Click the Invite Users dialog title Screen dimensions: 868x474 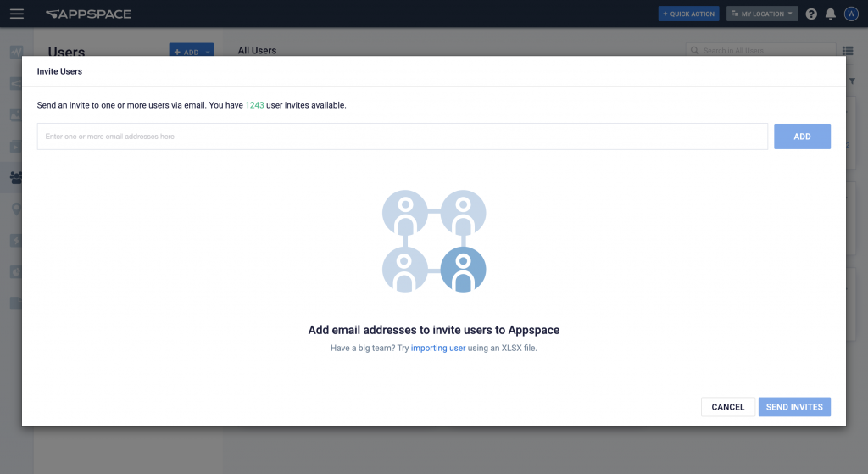[60, 71]
